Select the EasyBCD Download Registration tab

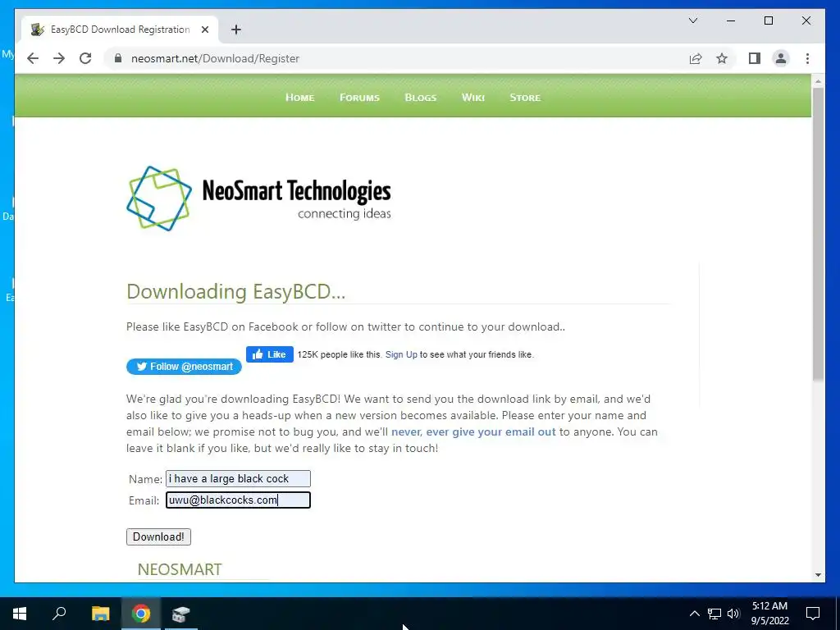pyautogui.click(x=120, y=30)
